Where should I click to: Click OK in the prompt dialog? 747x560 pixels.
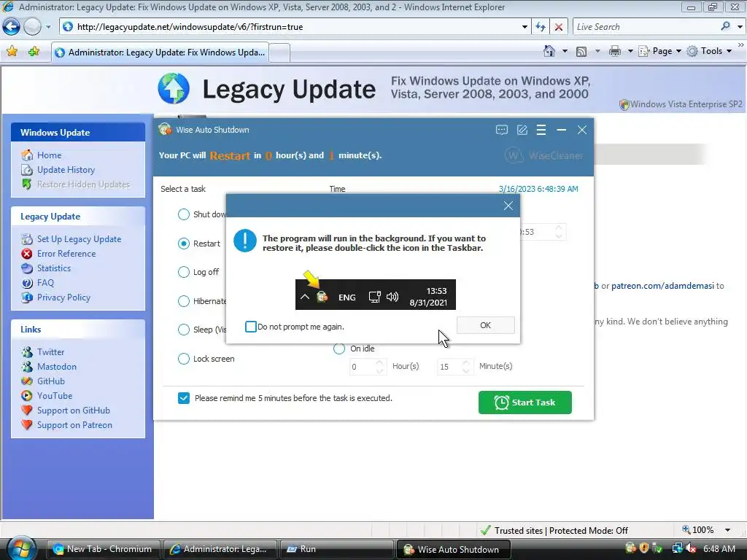485,325
